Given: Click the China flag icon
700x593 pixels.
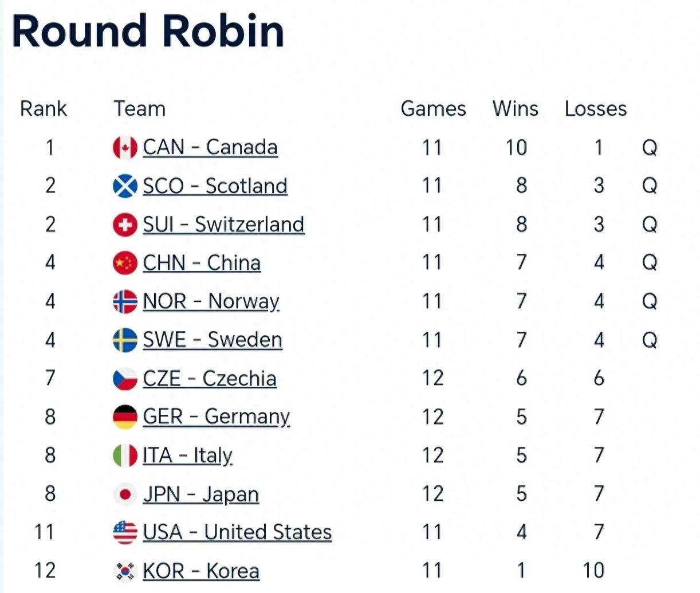Looking at the screenshot, I should pos(125,263).
